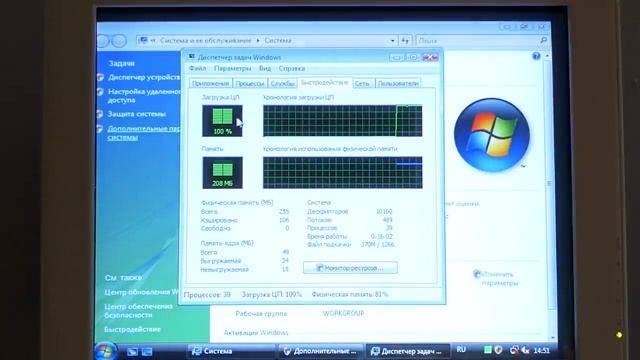Click the green Task Manager tray icon
640x360 pixels.
tap(487, 350)
